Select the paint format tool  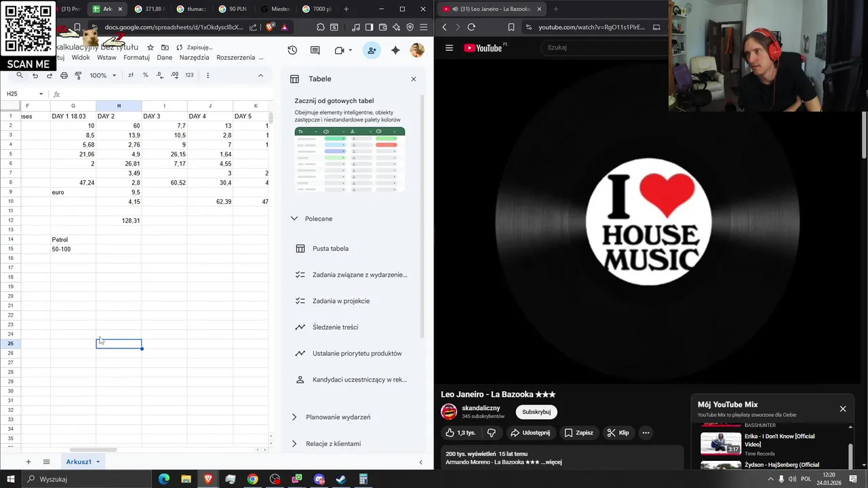point(78,75)
